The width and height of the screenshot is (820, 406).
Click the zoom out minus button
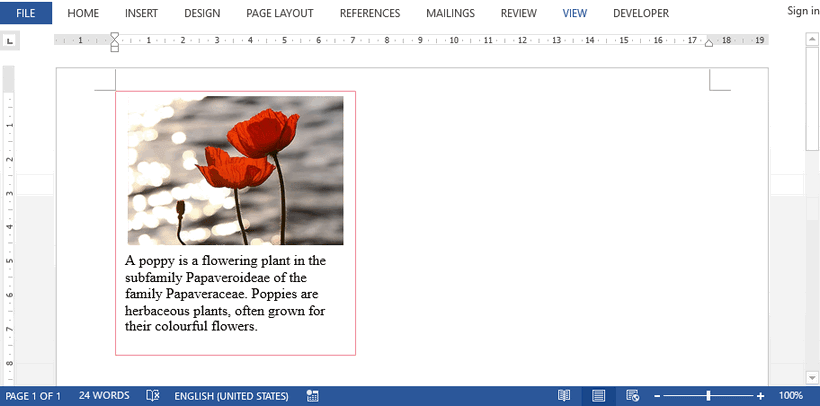point(657,396)
